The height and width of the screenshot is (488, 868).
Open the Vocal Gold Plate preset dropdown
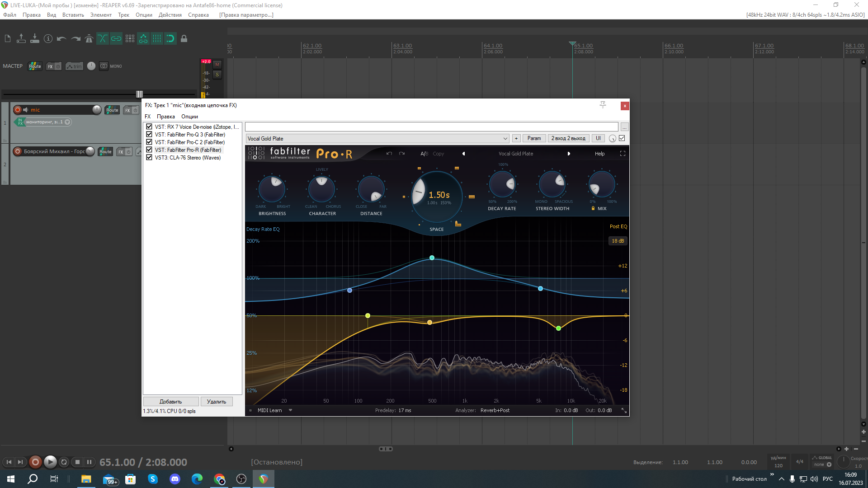505,139
